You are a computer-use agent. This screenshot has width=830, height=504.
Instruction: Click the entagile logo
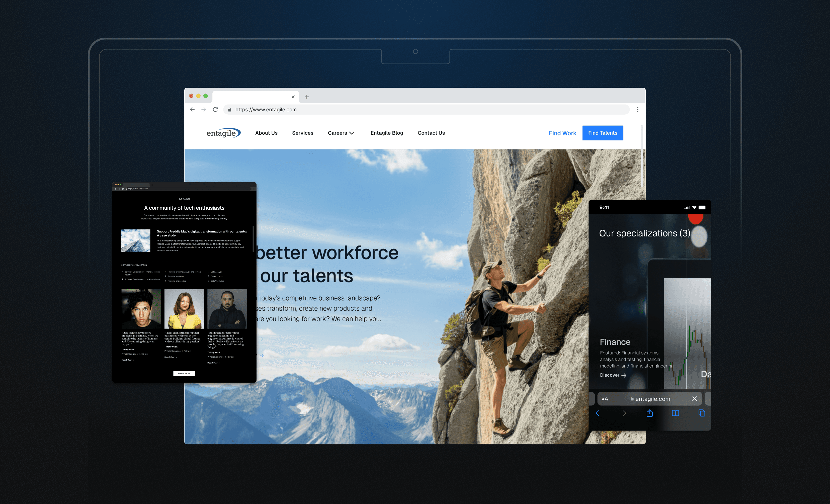[x=223, y=133]
